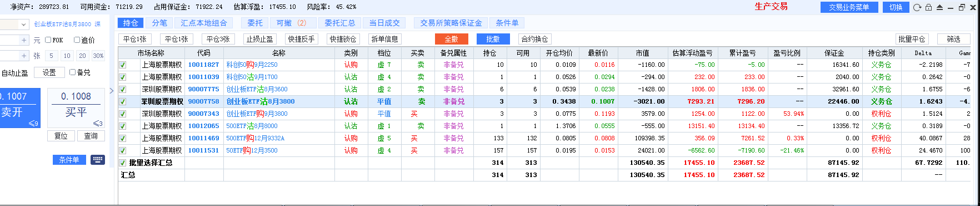Click the refresh icon in the title bar
Screen dimensions: 980x206
coord(917,7)
